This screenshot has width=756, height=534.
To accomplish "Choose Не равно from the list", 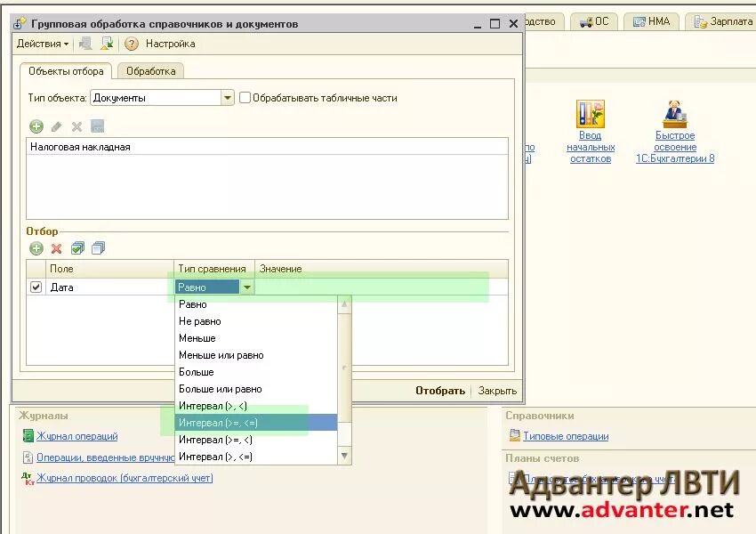I will point(256,321).
